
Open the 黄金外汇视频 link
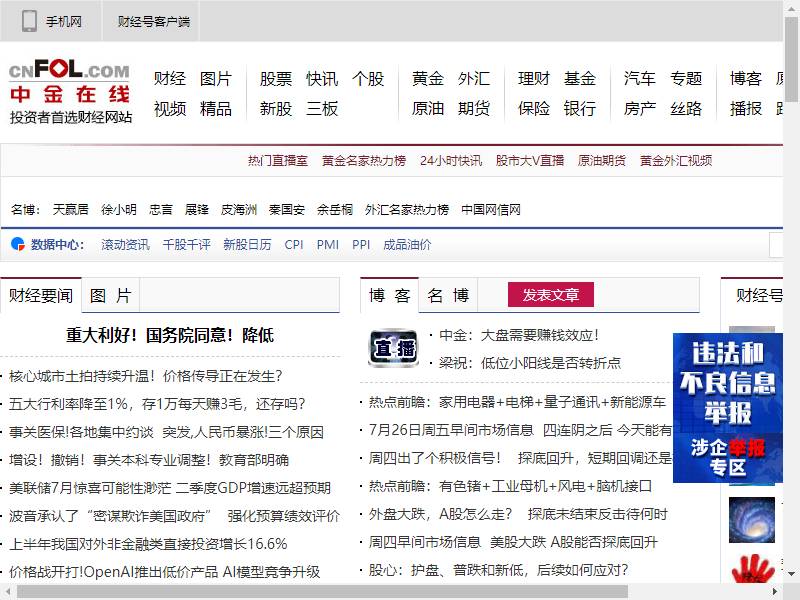pyautogui.click(x=676, y=161)
